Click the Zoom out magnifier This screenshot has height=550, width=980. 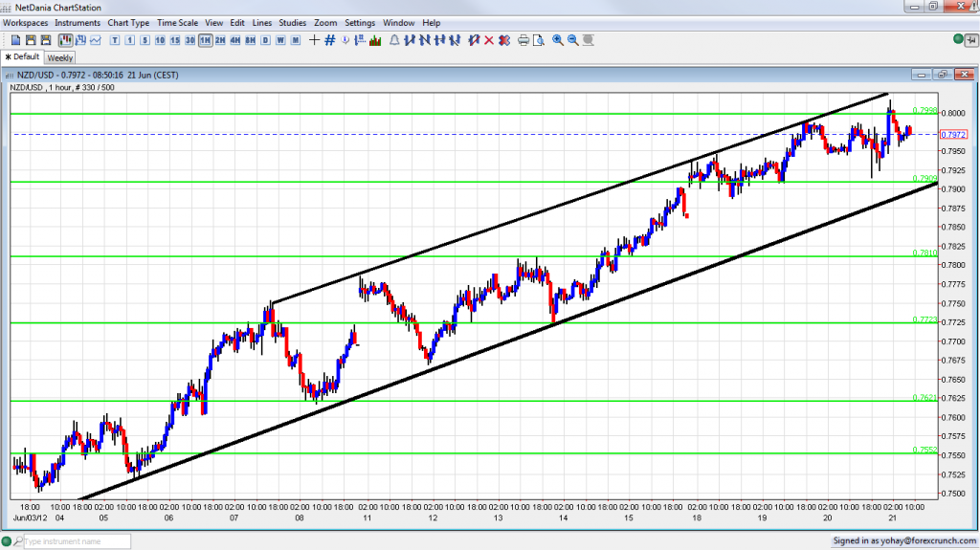[x=572, y=40]
